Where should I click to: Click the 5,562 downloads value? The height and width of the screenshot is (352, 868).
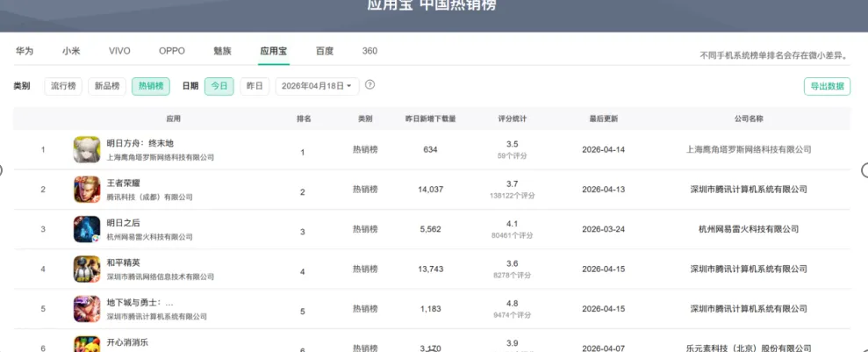point(430,229)
